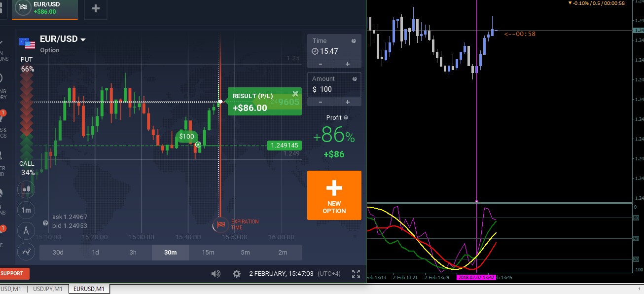Switch to the USDJPY,M1 chart tab
The width and height of the screenshot is (644, 294).
[48, 289]
